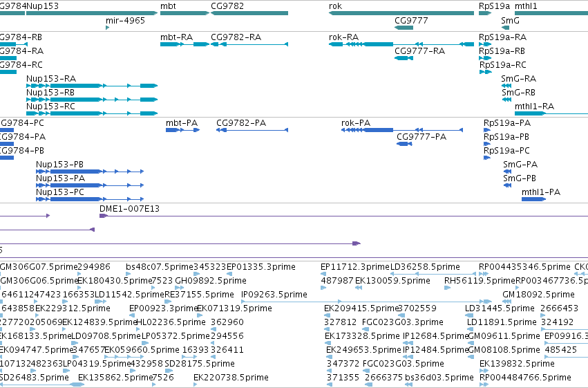
Task: Open the CG9782 gene label
Action: click(227, 6)
